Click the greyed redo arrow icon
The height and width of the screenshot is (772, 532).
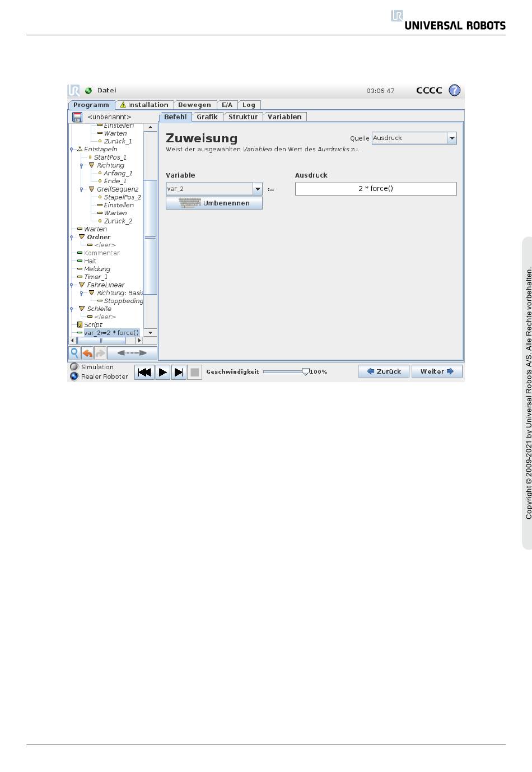pyautogui.click(x=100, y=353)
